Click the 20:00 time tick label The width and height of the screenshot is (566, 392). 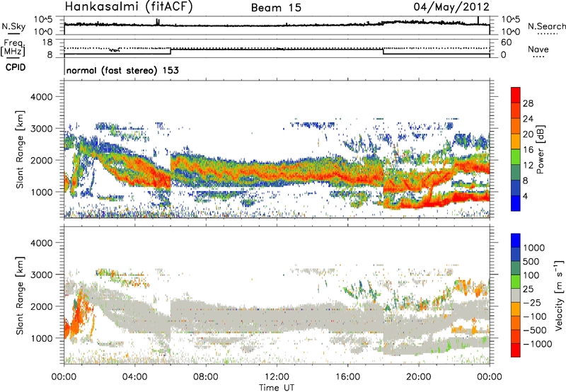[419, 377]
